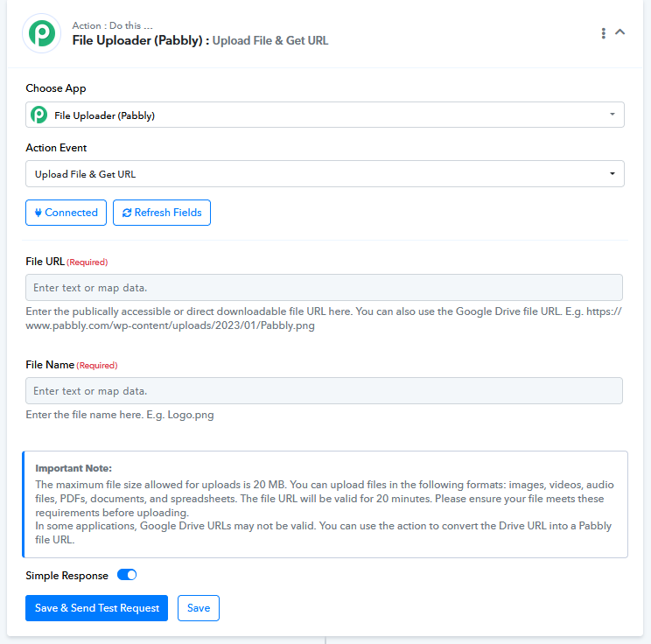Select the Upload File & Get URL event
This screenshot has height=644, width=651.
click(325, 173)
